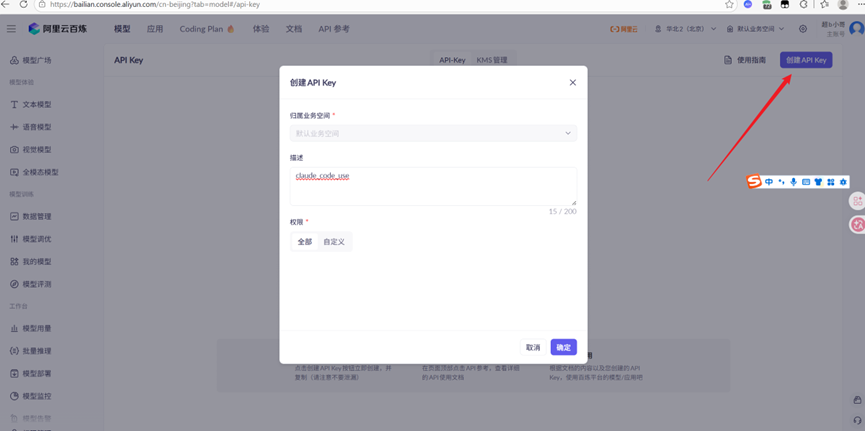Select 全部 permission option
Screen dimensions: 865x431
coord(305,242)
